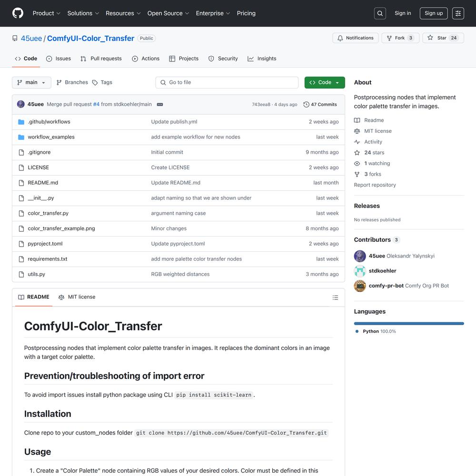Click the MIT license scale icon in About
The width and height of the screenshot is (476, 476).
click(x=357, y=131)
